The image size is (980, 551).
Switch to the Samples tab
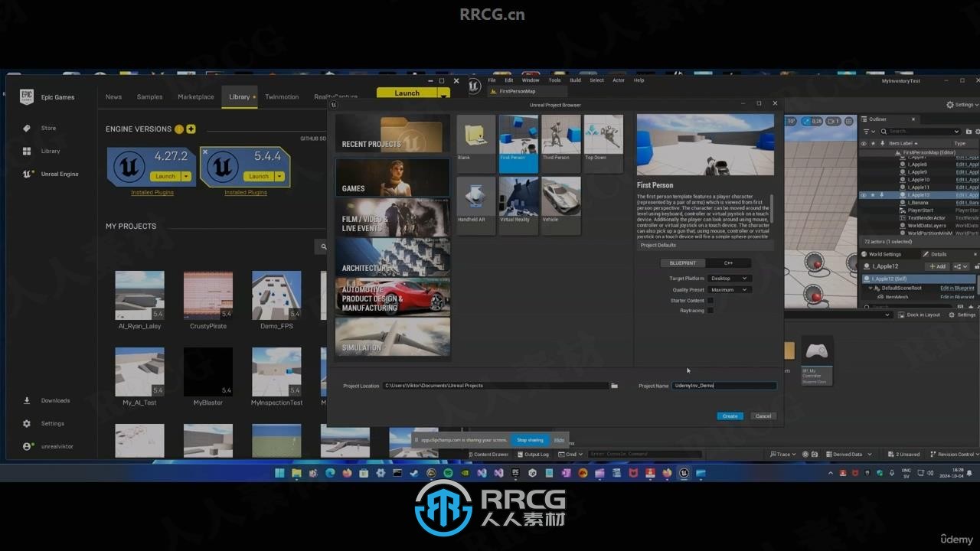[149, 97]
